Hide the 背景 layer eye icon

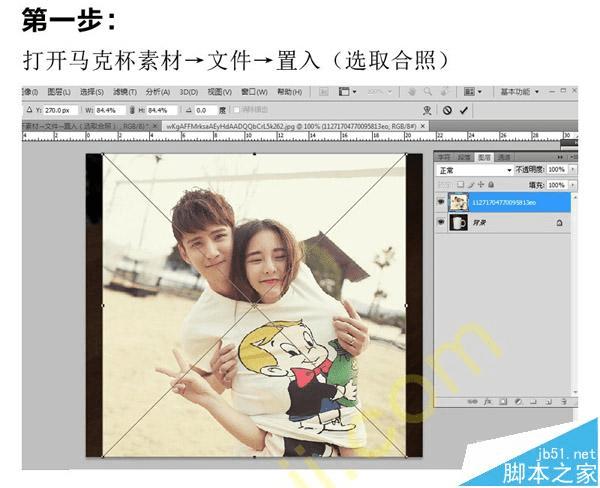tap(441, 222)
